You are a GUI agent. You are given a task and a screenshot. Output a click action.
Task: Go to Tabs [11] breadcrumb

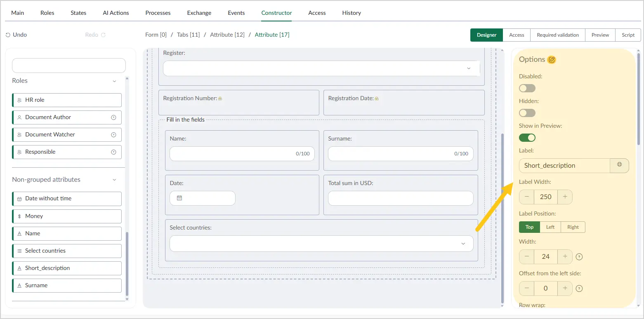[x=188, y=35]
